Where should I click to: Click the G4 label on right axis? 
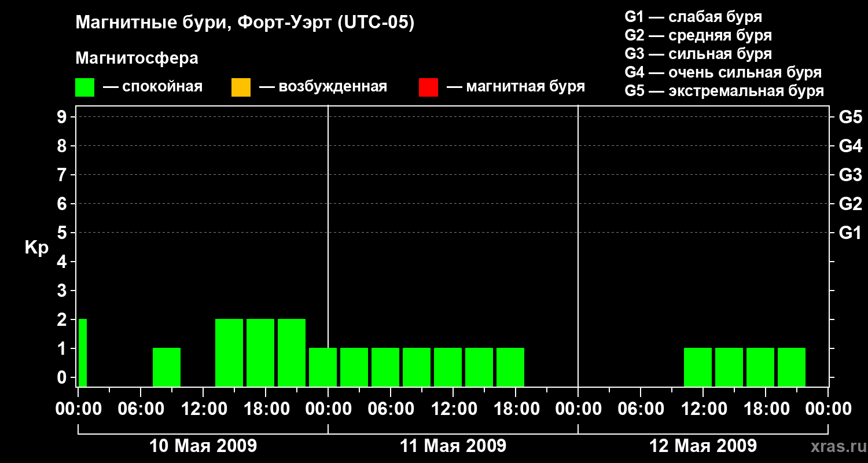pyautogui.click(x=850, y=146)
